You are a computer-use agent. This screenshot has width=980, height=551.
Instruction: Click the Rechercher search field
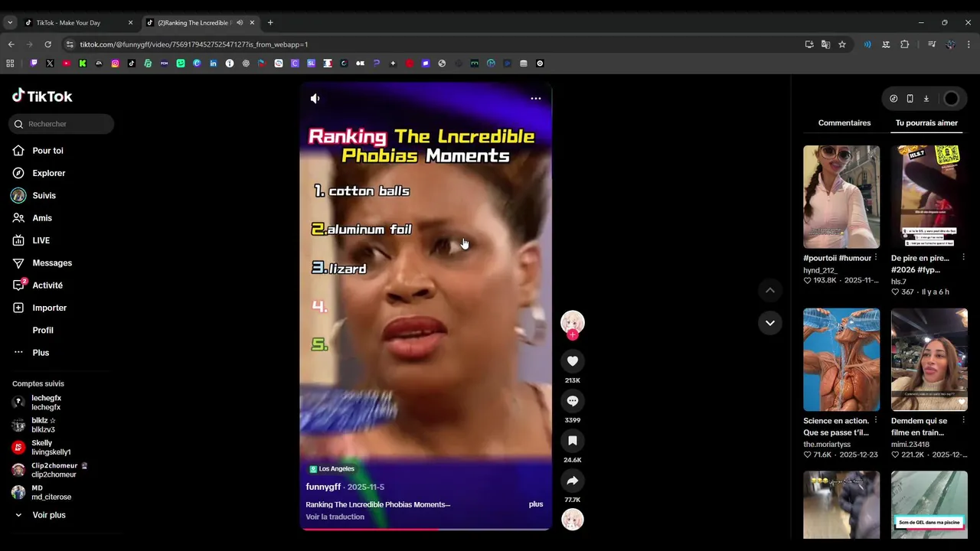pos(61,124)
